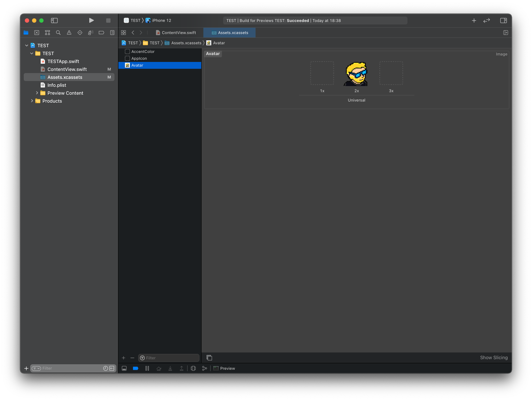Toggle the right inspector panel
Viewport: 532px width, 400px height.
(x=504, y=21)
